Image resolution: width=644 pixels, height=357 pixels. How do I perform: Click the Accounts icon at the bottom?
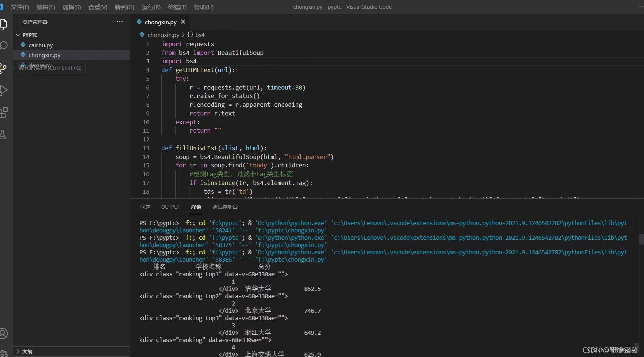tap(4, 333)
